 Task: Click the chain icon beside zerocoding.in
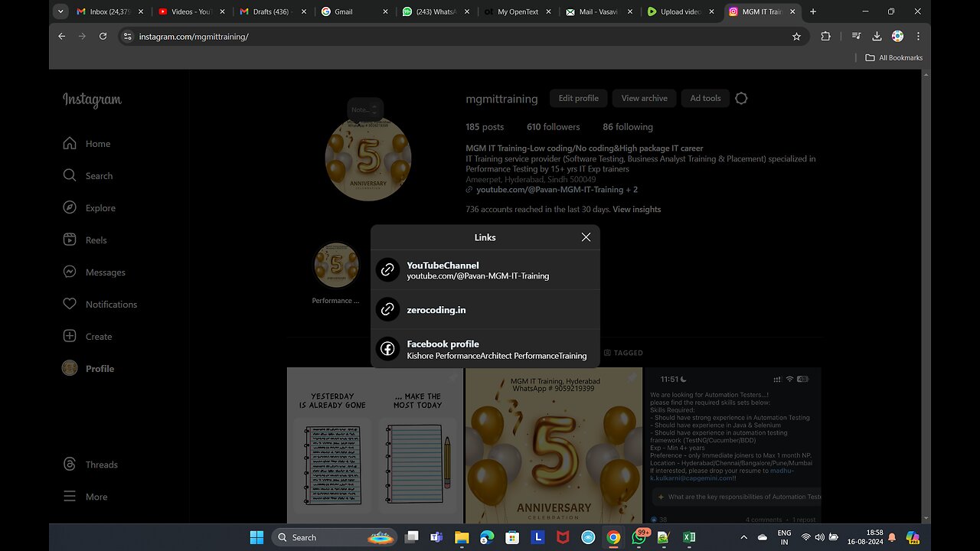388,309
